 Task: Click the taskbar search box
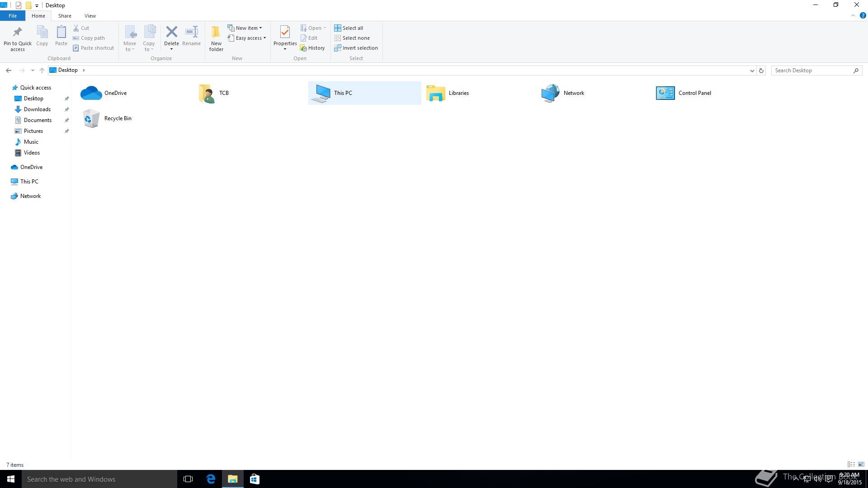click(99, 479)
